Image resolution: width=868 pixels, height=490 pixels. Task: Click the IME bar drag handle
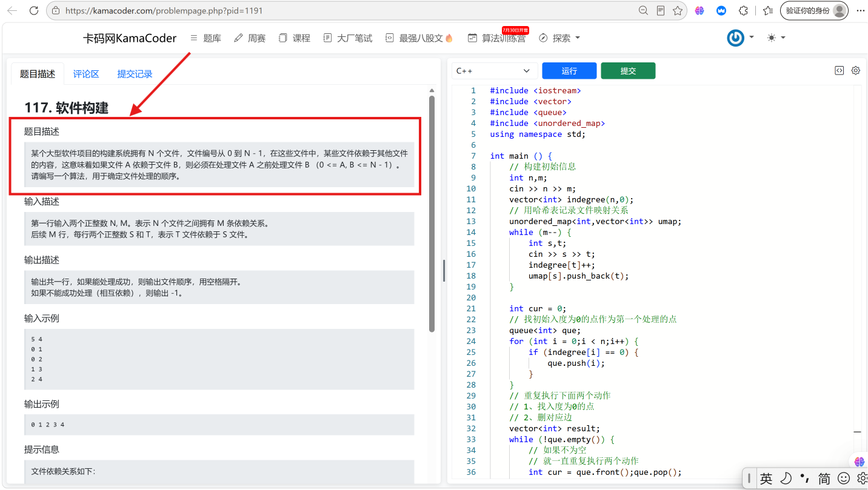[x=749, y=478]
